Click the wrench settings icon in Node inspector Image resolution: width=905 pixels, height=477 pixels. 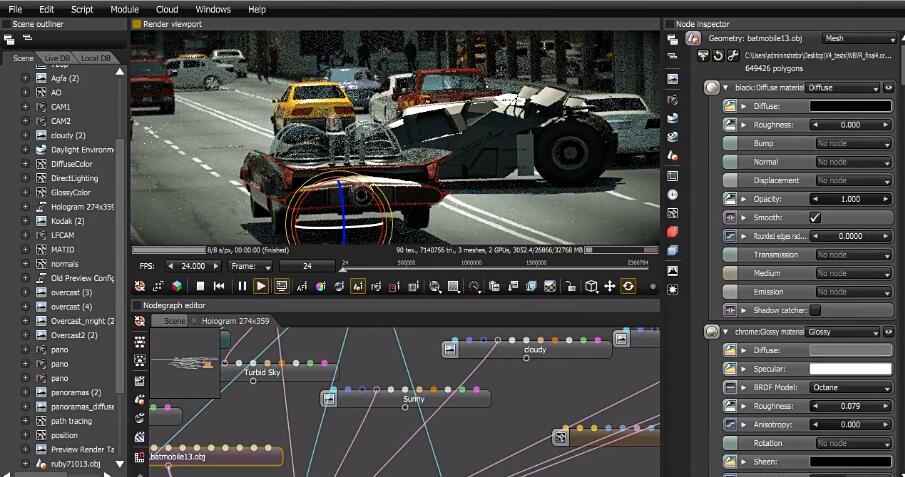click(733, 56)
